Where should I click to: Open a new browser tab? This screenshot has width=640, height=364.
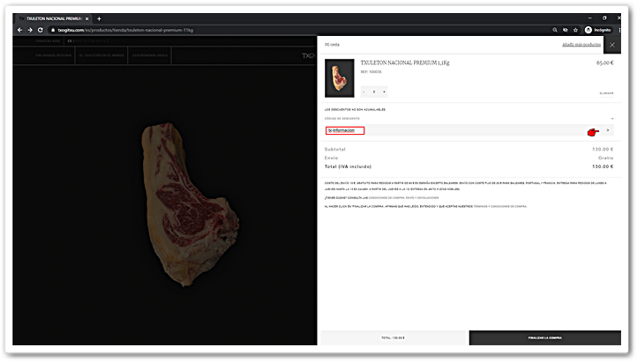tap(99, 19)
